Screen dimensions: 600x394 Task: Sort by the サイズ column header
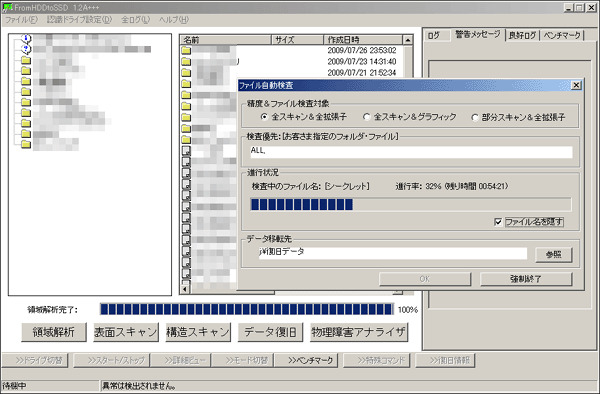(x=298, y=40)
